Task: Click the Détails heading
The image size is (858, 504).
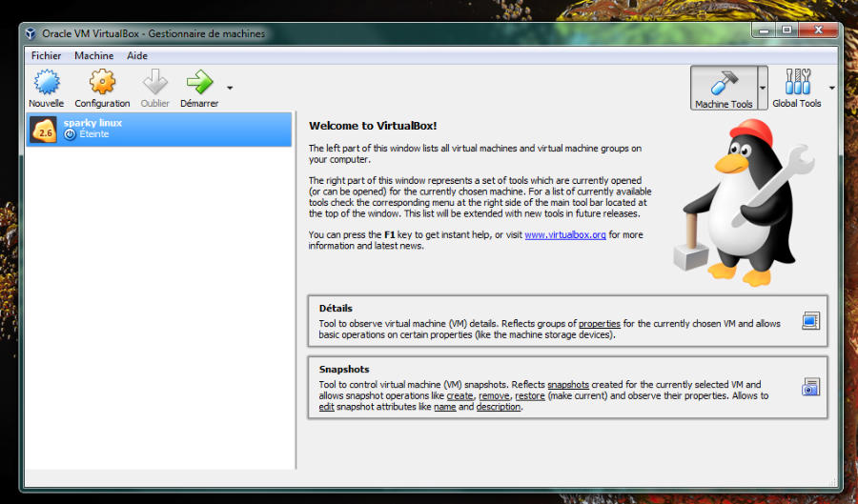Action: (336, 309)
